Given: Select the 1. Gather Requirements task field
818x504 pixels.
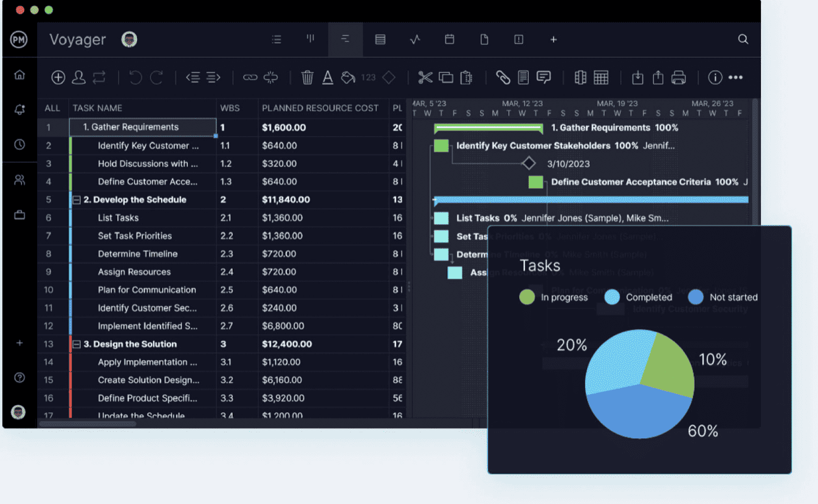Looking at the screenshot, I should coord(143,128).
